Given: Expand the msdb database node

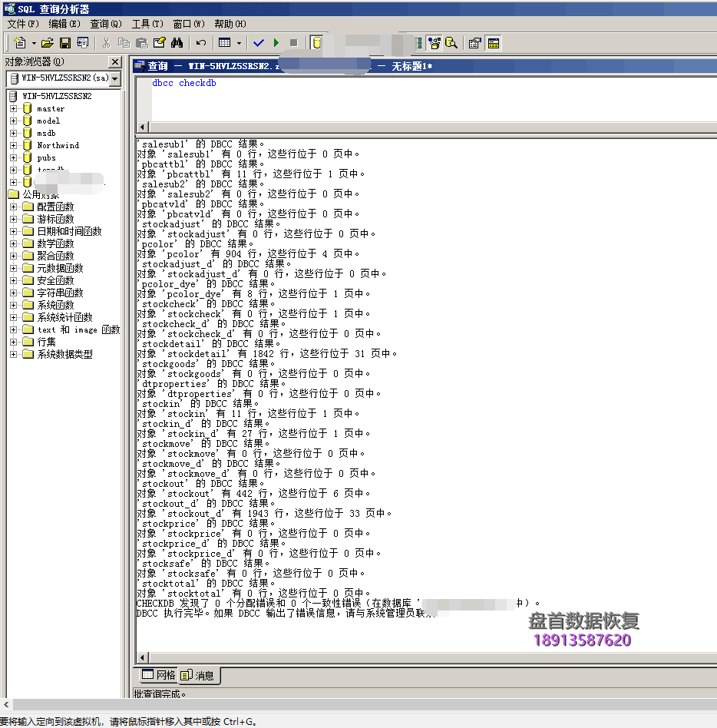Looking at the screenshot, I should point(14,134).
